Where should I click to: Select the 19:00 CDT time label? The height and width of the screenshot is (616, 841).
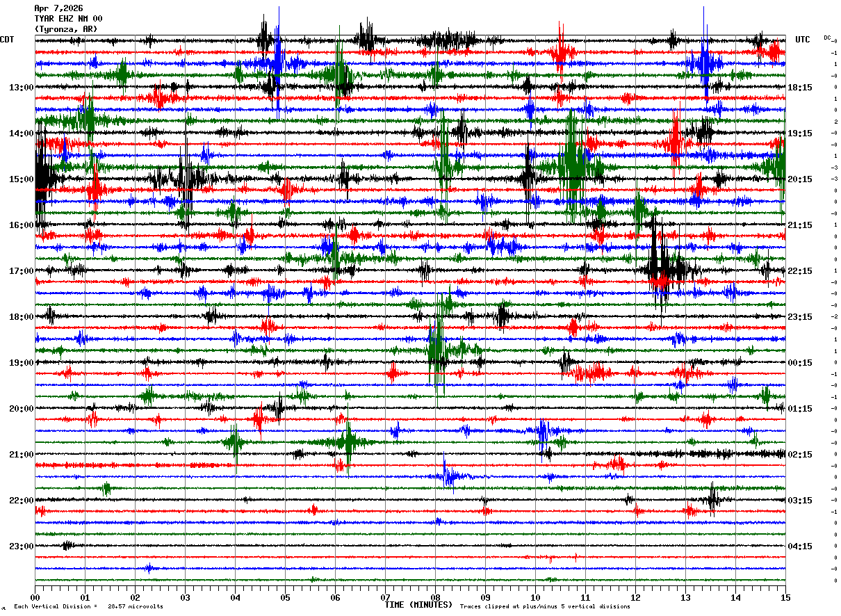click(x=22, y=363)
